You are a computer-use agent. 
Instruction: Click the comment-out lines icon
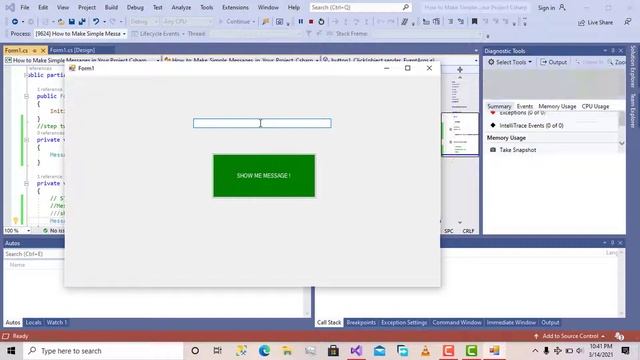tap(450, 21)
